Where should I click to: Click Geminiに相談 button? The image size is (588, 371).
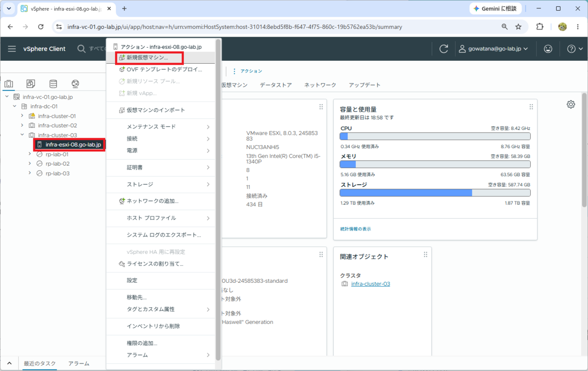(496, 8)
